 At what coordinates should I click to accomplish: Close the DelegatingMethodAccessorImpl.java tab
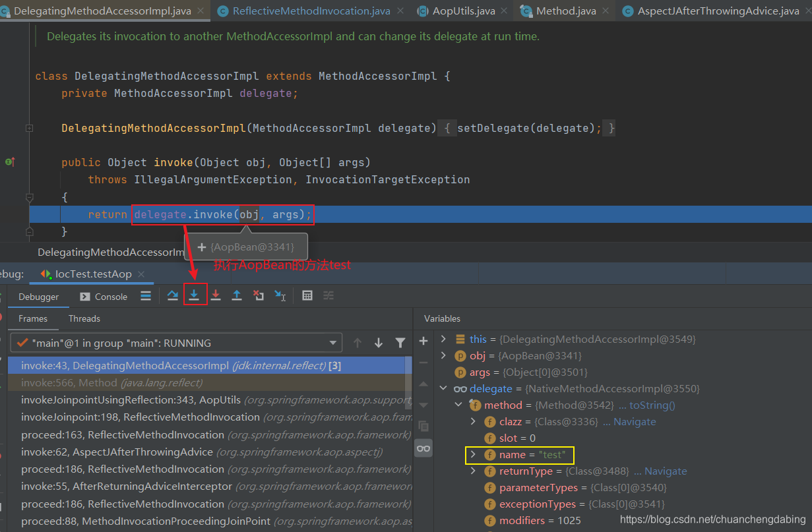pyautogui.click(x=202, y=11)
